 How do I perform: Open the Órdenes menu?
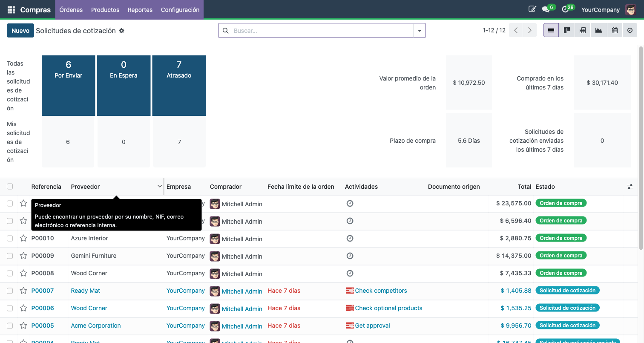tap(71, 9)
